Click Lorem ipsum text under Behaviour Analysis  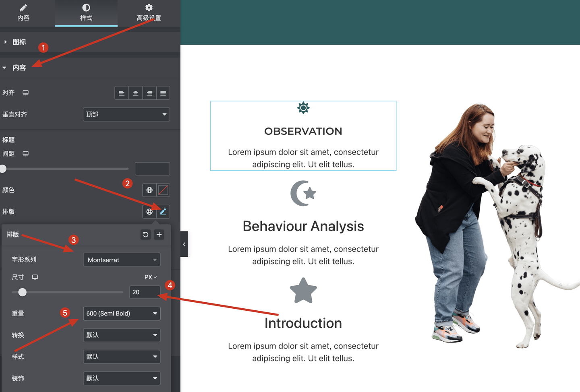pos(303,255)
